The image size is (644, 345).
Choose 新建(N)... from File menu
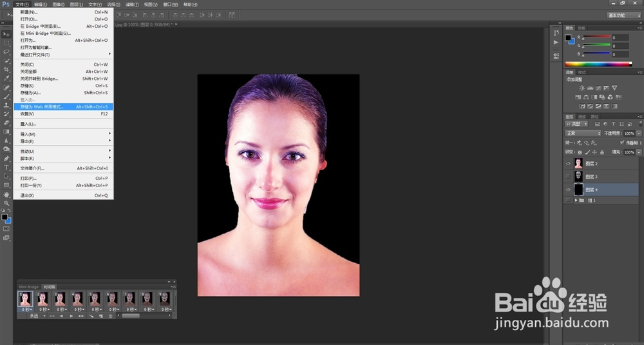click(x=64, y=12)
